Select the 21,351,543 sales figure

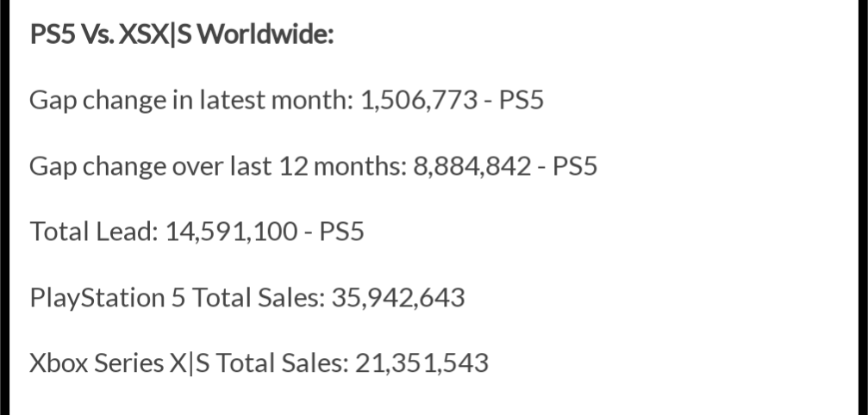[x=422, y=362]
